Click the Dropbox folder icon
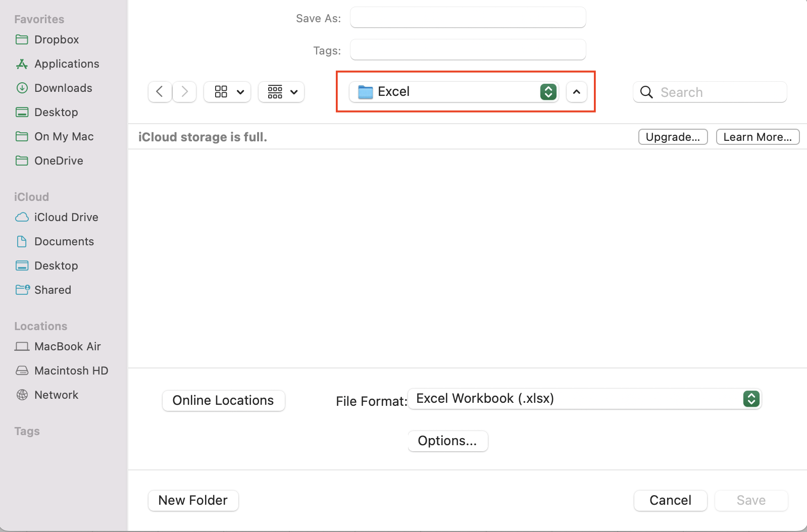Screen dimensions: 807x532 point(22,39)
